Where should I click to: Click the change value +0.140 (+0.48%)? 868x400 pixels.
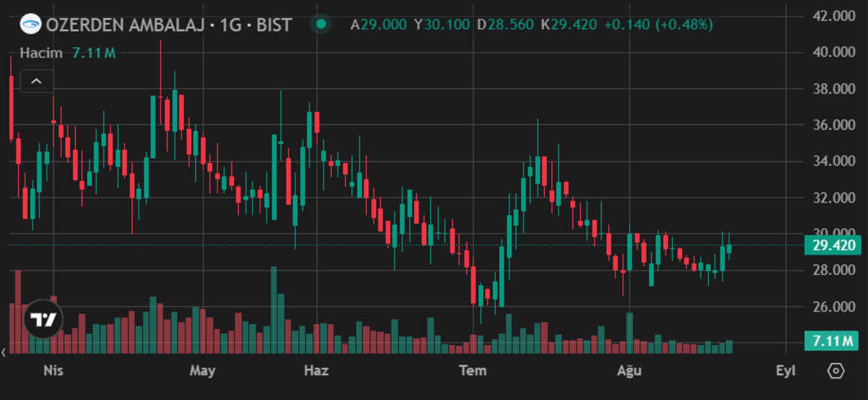coord(658,25)
